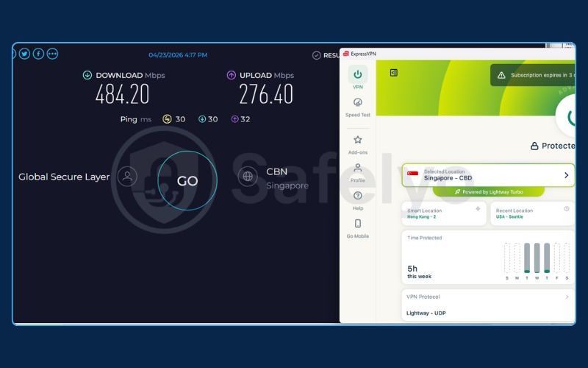Click the subscription expires warning banner
Image resolution: width=588 pixels, height=368 pixels.
click(532, 75)
